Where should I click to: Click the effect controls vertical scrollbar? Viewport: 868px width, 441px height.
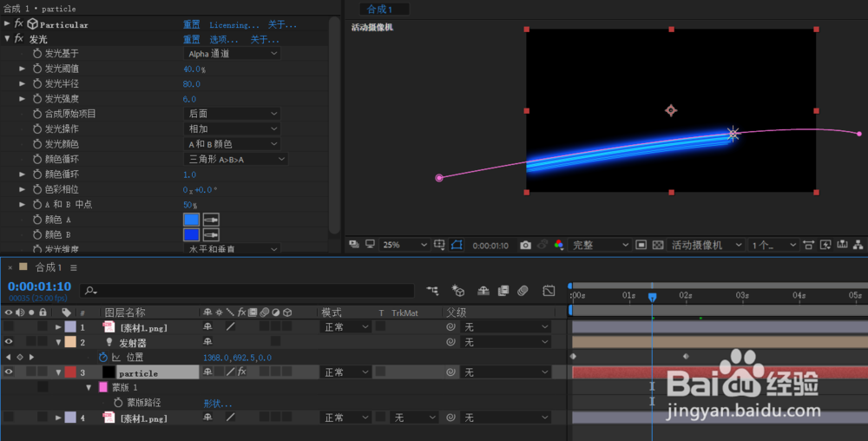coord(334,124)
